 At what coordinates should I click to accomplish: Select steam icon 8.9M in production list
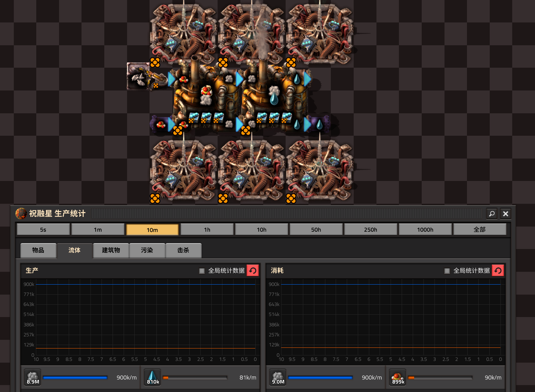32,377
